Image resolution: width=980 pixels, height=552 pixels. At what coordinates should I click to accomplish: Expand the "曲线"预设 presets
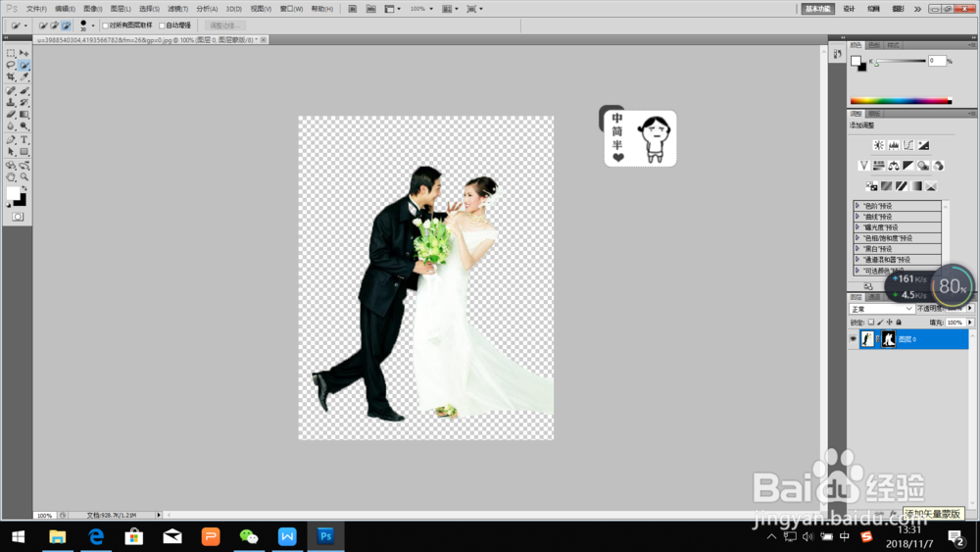[857, 217]
